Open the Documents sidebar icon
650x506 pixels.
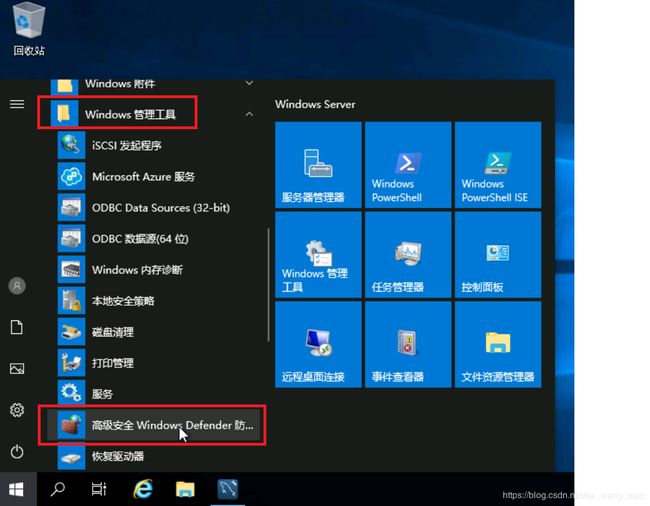17,327
